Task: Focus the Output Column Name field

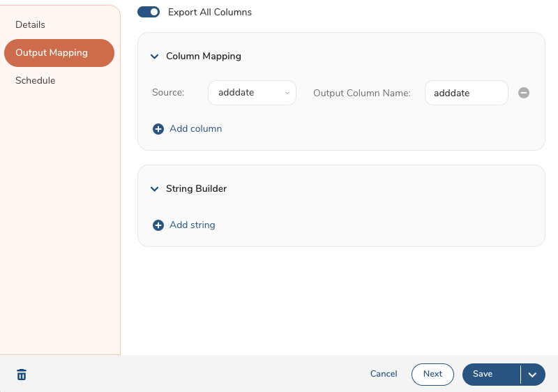Action: pyautogui.click(x=466, y=93)
